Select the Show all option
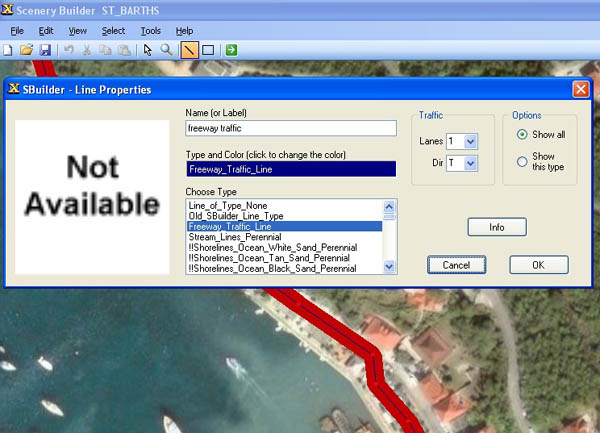The image size is (600, 433). 522,135
